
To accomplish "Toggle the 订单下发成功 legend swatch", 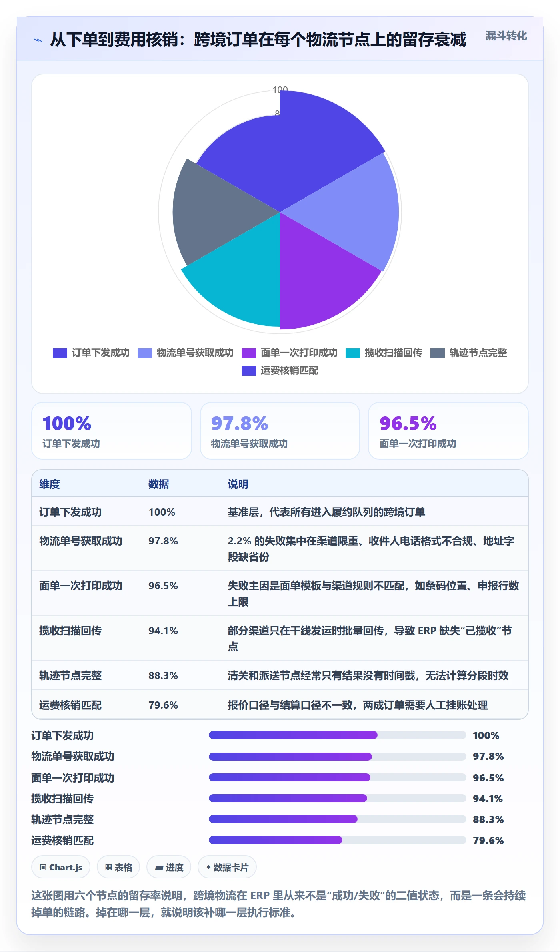I will pyautogui.click(x=60, y=353).
